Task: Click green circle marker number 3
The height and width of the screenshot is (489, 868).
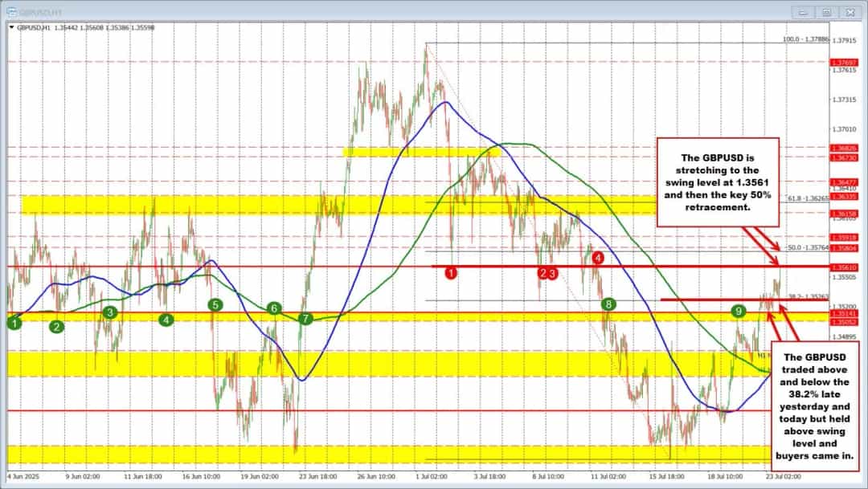Action: (x=110, y=312)
